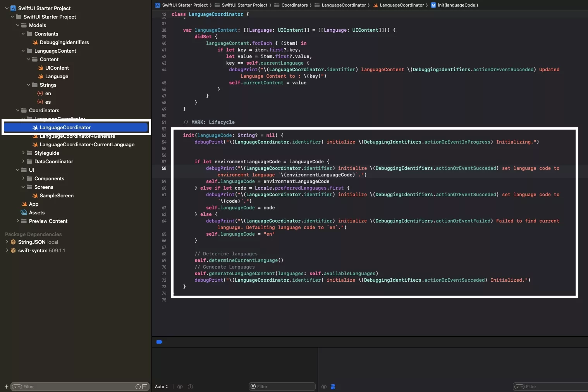Screen dimensions: 588x392
Task: Click the variables view info icon
Action: (x=190, y=387)
